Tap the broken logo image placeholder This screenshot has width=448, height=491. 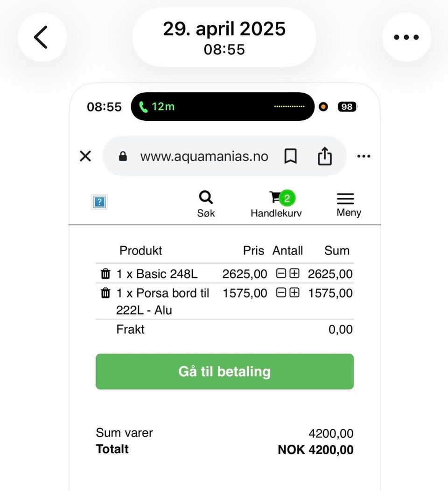[99, 201]
